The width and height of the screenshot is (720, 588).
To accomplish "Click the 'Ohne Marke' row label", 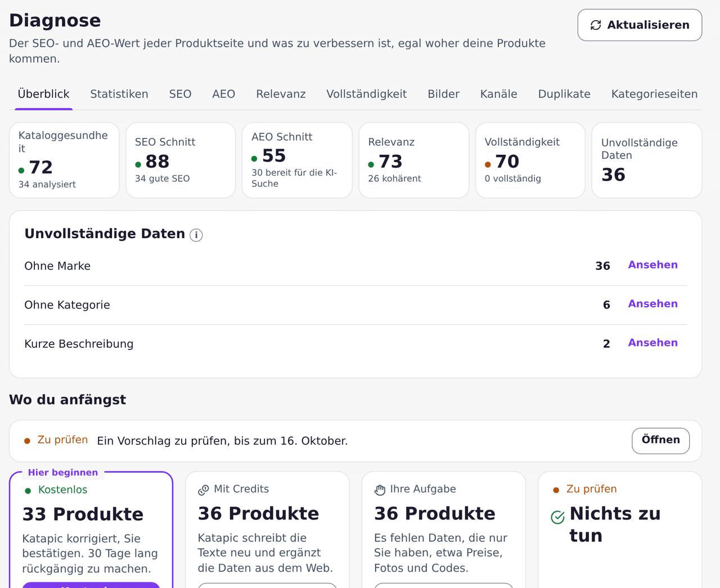I will [x=57, y=266].
